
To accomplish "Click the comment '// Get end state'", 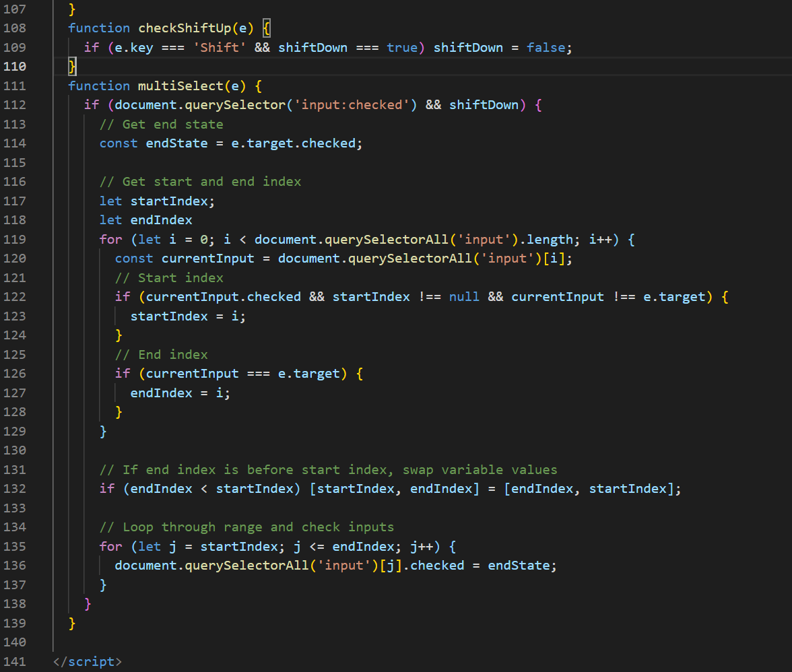I will tap(162, 124).
